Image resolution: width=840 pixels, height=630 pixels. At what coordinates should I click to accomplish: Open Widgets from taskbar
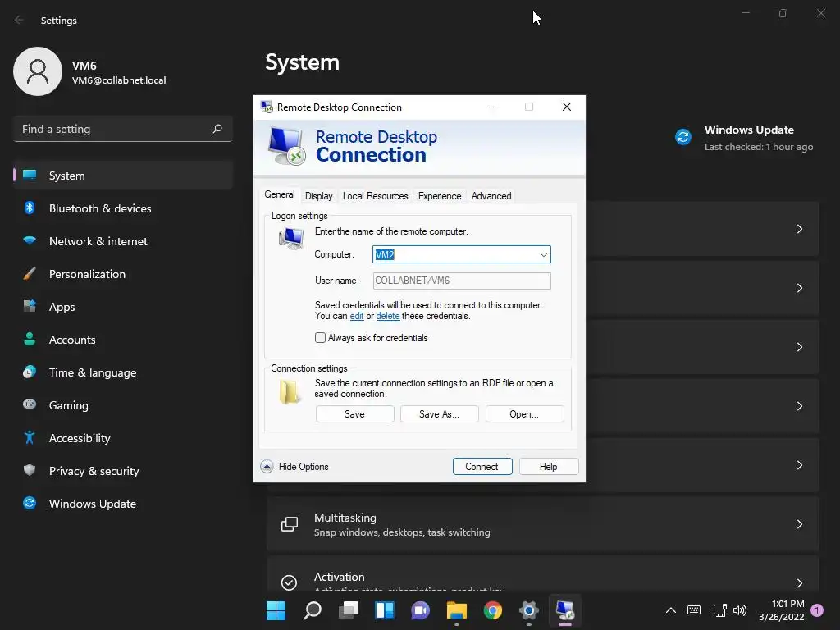tap(385, 610)
